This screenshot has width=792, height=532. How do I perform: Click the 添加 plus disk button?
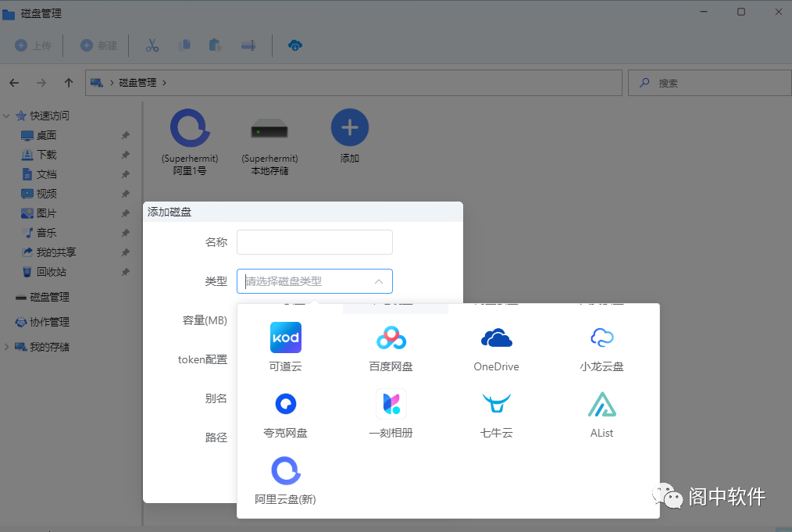click(350, 136)
